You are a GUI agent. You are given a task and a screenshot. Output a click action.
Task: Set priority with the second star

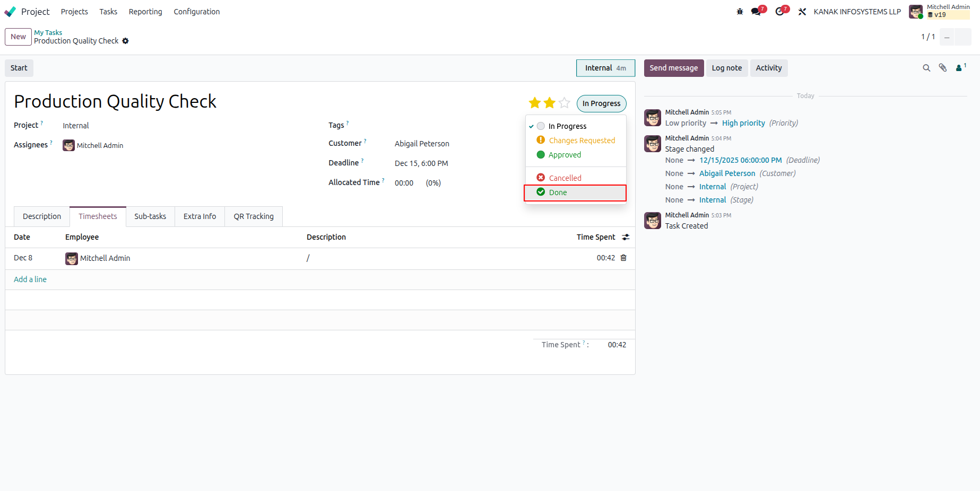click(549, 103)
